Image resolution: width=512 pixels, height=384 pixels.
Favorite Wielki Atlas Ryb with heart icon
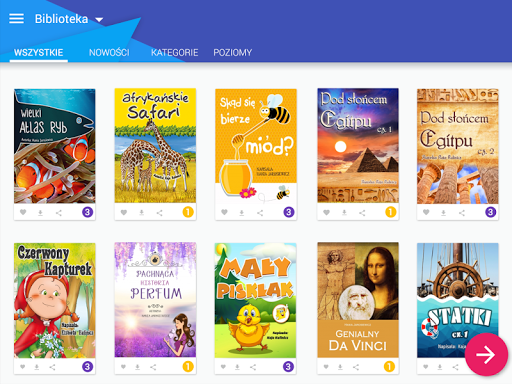23,212
